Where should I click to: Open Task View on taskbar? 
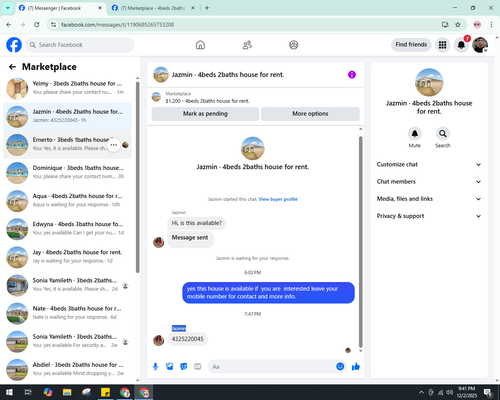point(28,392)
